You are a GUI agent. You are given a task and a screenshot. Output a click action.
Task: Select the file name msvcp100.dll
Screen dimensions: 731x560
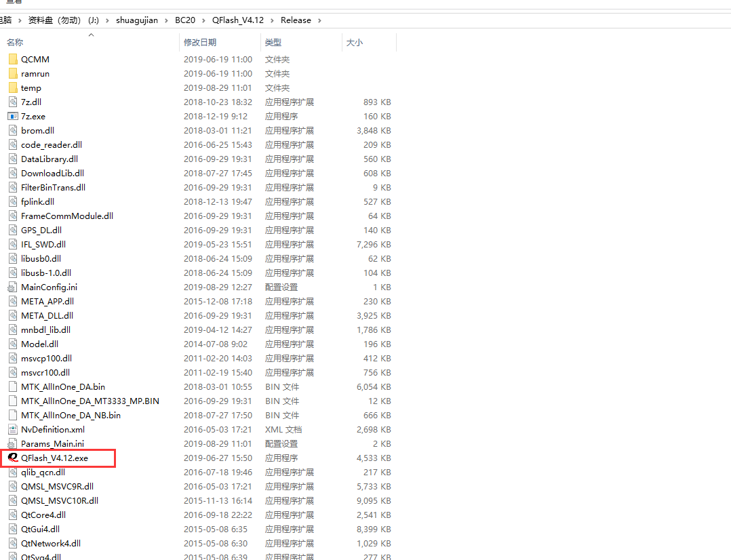(47, 358)
